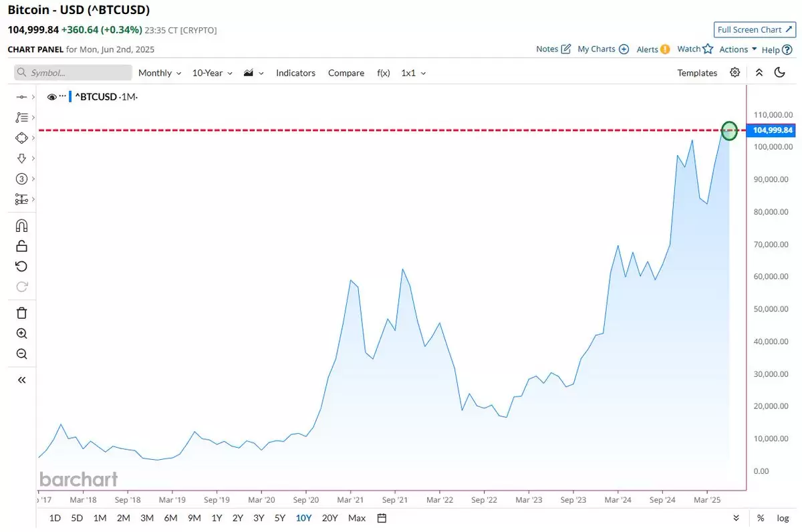
Task: Open Help question-mark icon
Action: pos(787,49)
